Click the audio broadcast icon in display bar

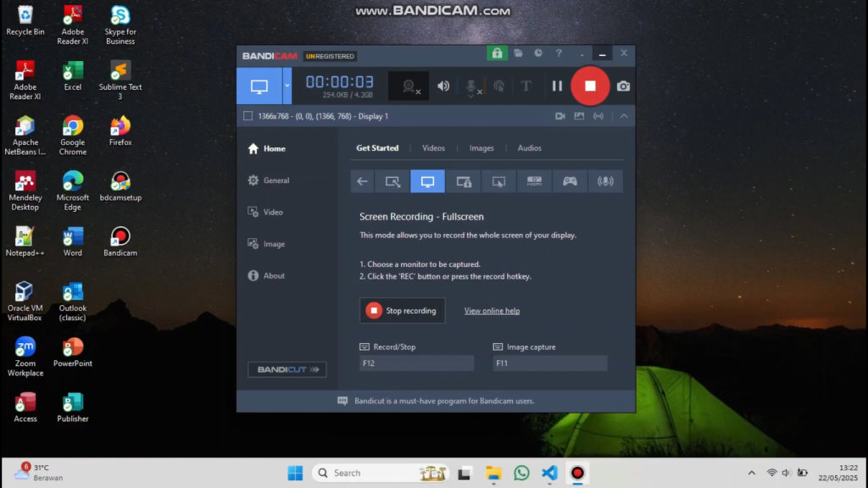(598, 116)
